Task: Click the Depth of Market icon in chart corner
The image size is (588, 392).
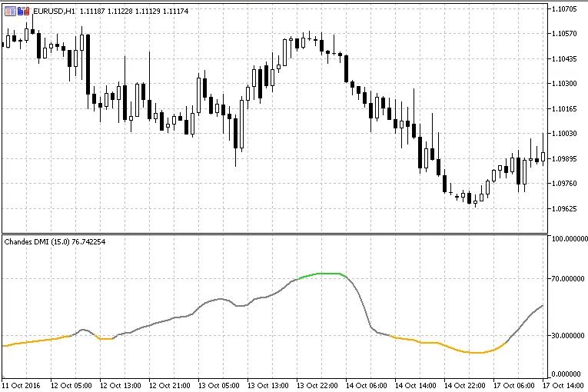Action: point(10,10)
